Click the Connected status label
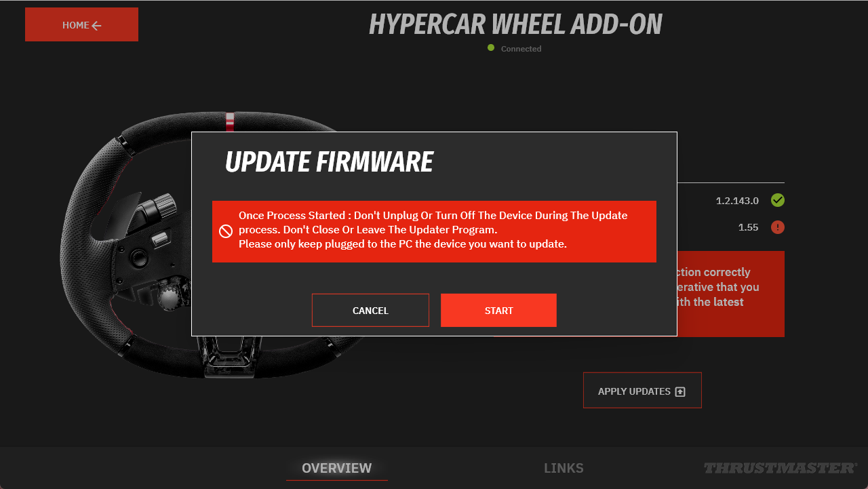868x489 pixels. [521, 49]
